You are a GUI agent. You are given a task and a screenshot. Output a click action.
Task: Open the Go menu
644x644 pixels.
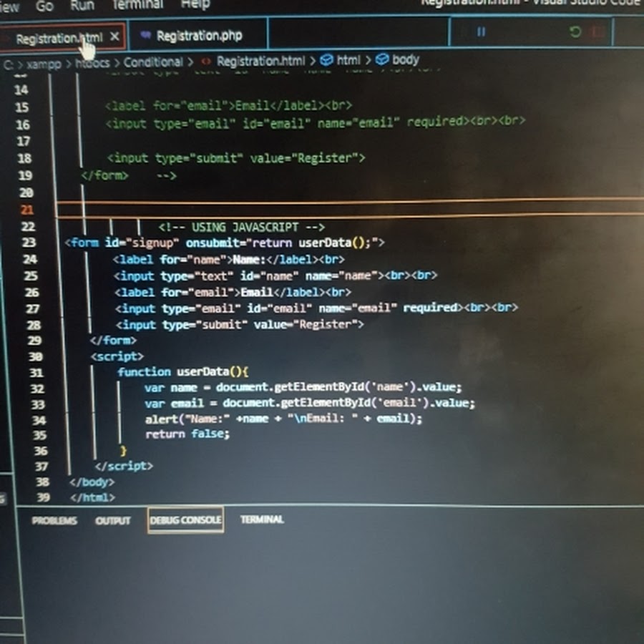(x=44, y=6)
